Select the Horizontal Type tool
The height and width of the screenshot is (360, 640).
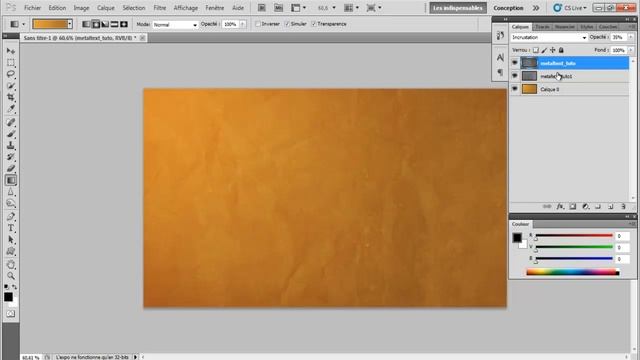pyautogui.click(x=11, y=228)
